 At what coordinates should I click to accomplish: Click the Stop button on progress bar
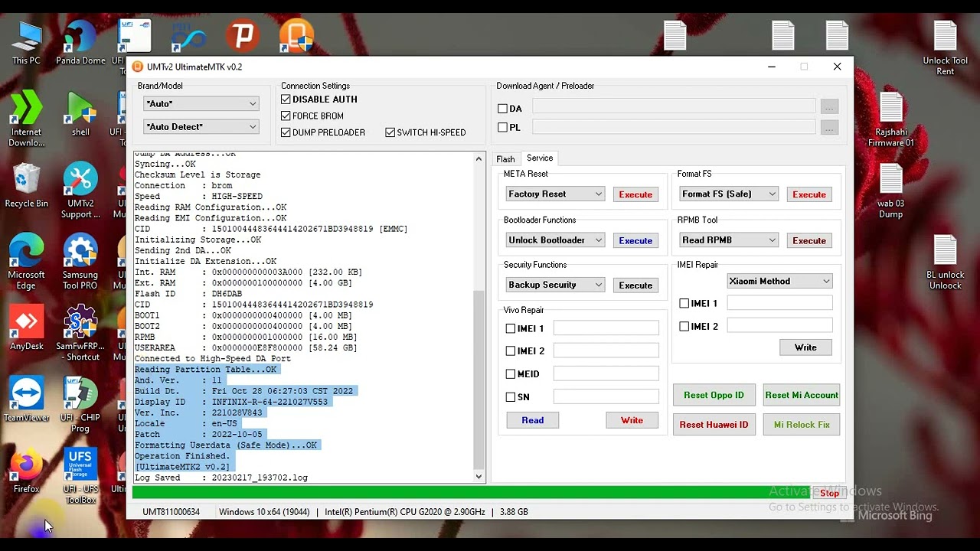point(829,493)
